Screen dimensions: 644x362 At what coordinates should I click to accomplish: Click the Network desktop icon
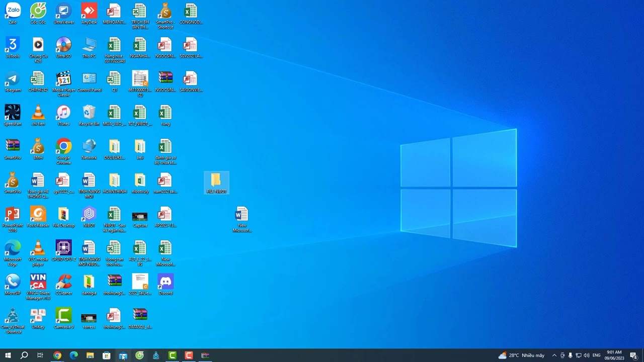click(x=89, y=149)
